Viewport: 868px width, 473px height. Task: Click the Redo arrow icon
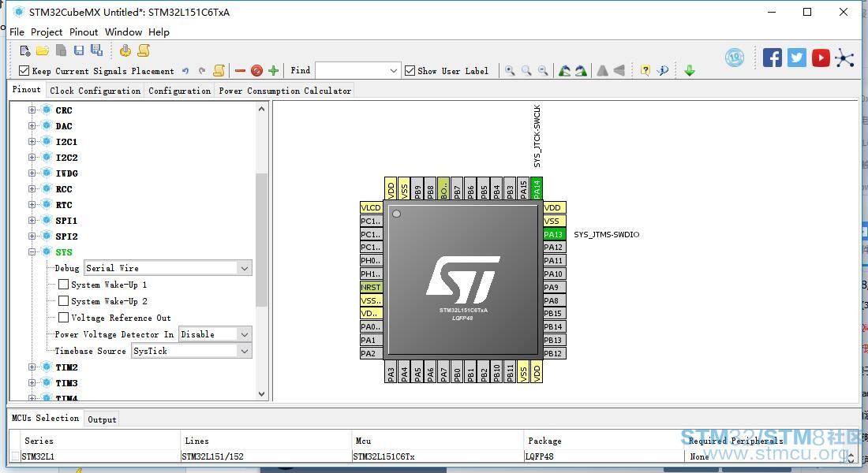pos(202,71)
